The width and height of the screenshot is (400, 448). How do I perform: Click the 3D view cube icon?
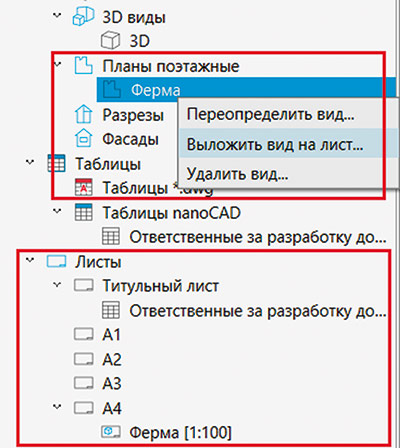click(x=110, y=41)
